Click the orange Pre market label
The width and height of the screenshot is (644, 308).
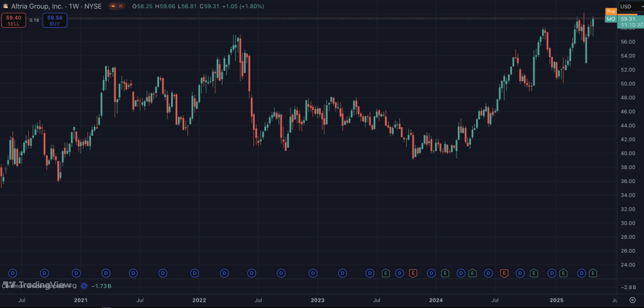611,11
